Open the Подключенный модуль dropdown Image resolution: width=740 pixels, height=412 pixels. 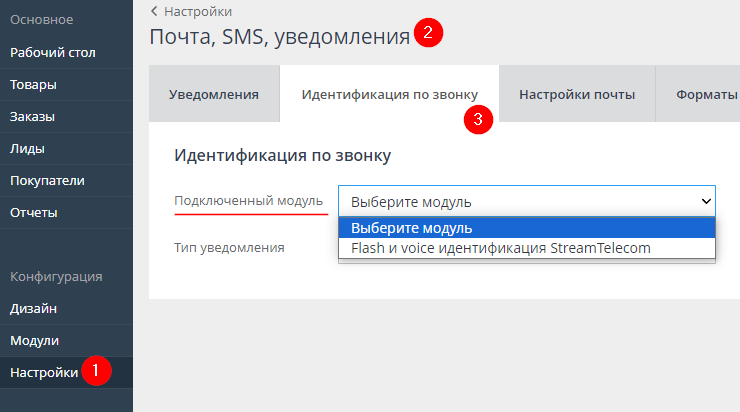point(526,201)
